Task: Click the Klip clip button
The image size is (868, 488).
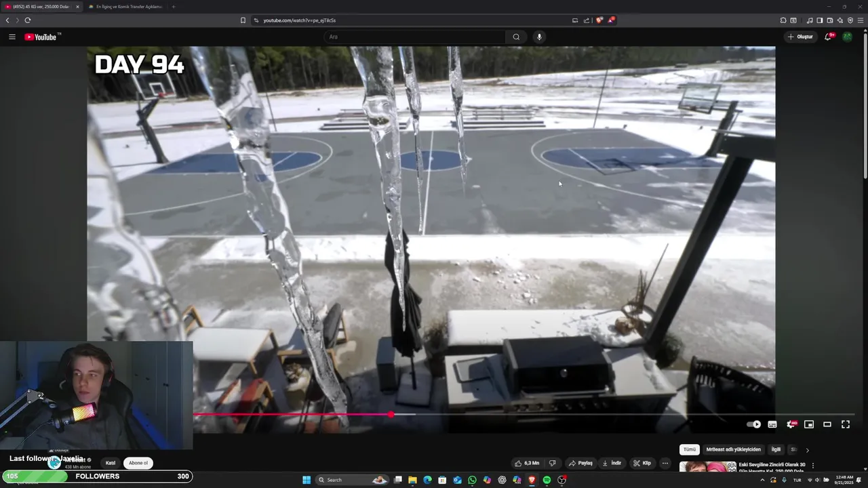Action: tap(642, 463)
